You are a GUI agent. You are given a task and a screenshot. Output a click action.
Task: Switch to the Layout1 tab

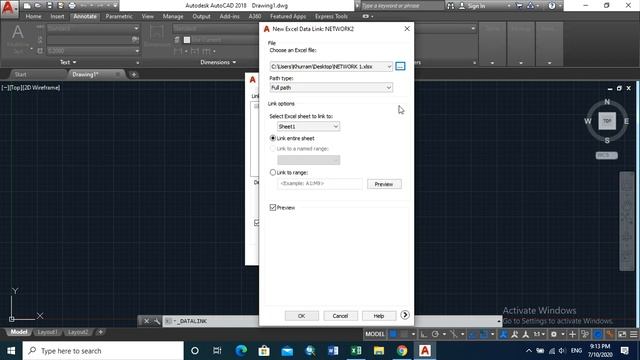pos(47,332)
